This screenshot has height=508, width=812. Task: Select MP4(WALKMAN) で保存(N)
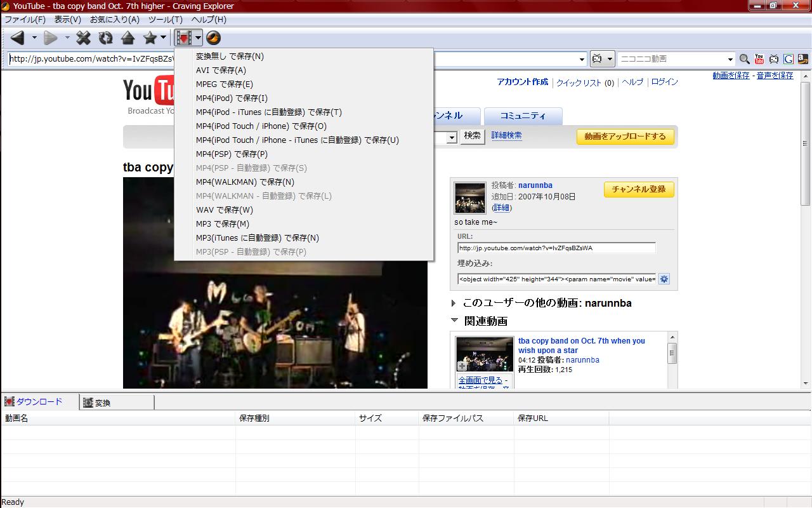pyautogui.click(x=304, y=182)
